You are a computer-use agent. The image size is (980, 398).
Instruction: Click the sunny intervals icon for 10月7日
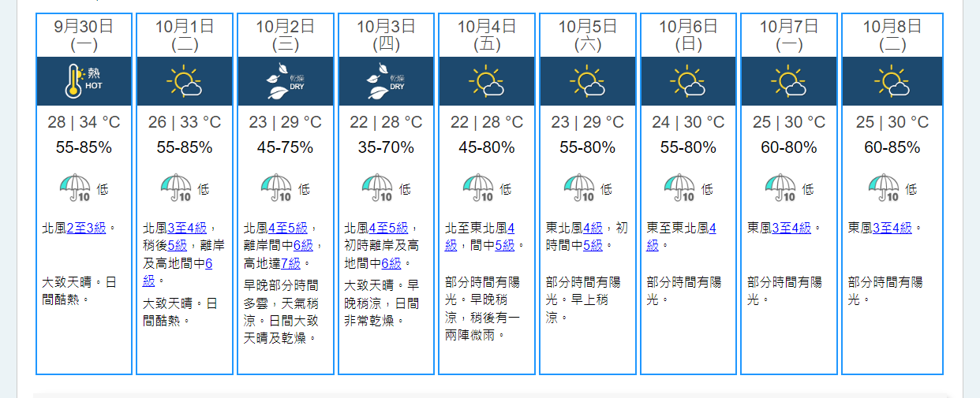[789, 80]
